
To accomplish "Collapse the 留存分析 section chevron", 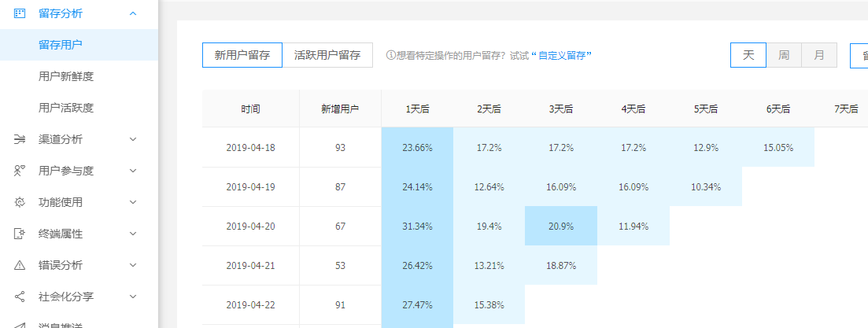I will [132, 13].
